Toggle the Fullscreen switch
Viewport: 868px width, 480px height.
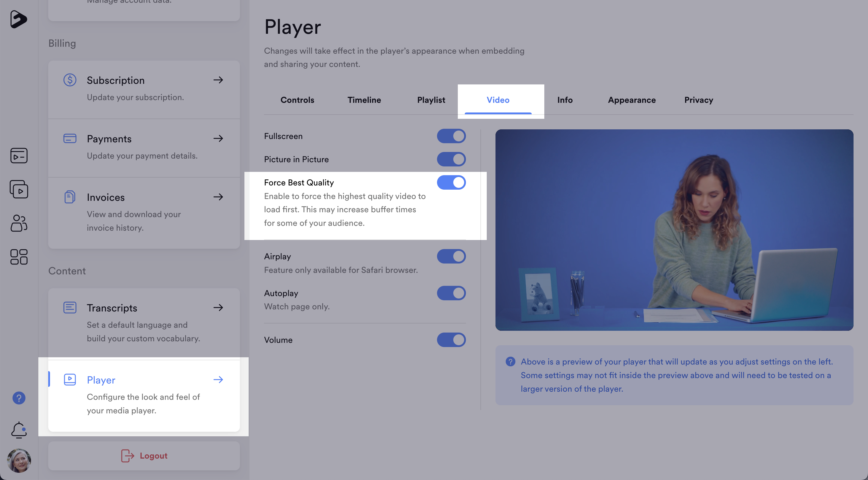(x=451, y=136)
